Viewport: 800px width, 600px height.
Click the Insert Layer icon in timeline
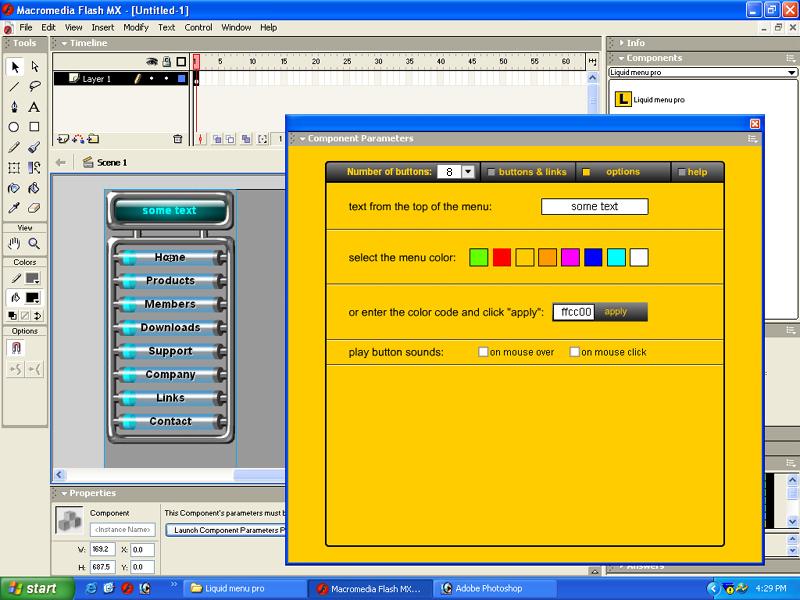[63, 139]
